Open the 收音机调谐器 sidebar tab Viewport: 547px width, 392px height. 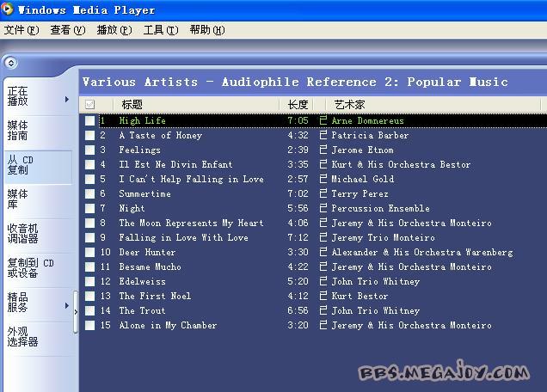coord(39,234)
